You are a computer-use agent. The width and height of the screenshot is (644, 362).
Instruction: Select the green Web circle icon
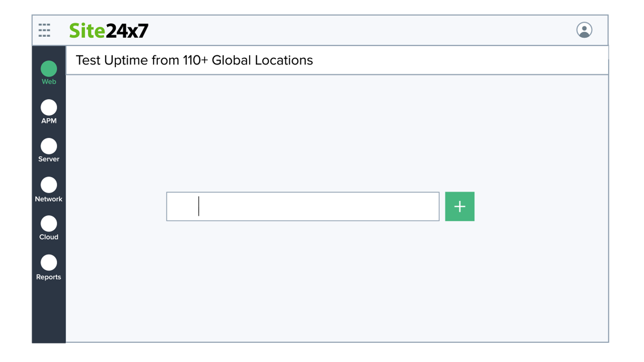click(49, 69)
